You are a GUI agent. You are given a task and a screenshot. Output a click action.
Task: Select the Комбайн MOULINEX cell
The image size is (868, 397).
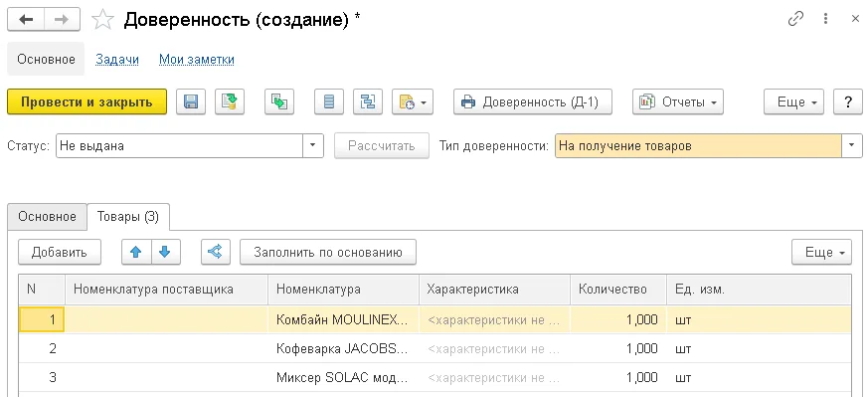click(x=344, y=319)
